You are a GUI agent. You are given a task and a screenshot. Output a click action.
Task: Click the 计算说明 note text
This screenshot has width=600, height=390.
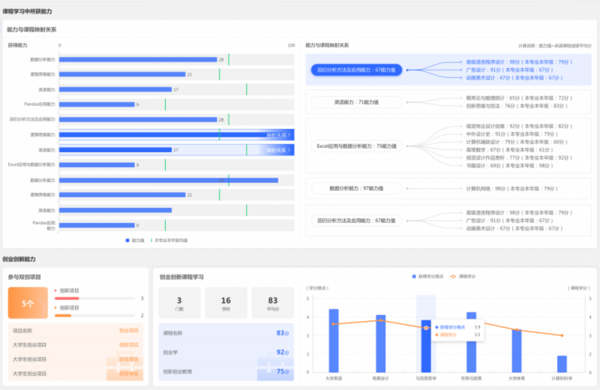554,46
